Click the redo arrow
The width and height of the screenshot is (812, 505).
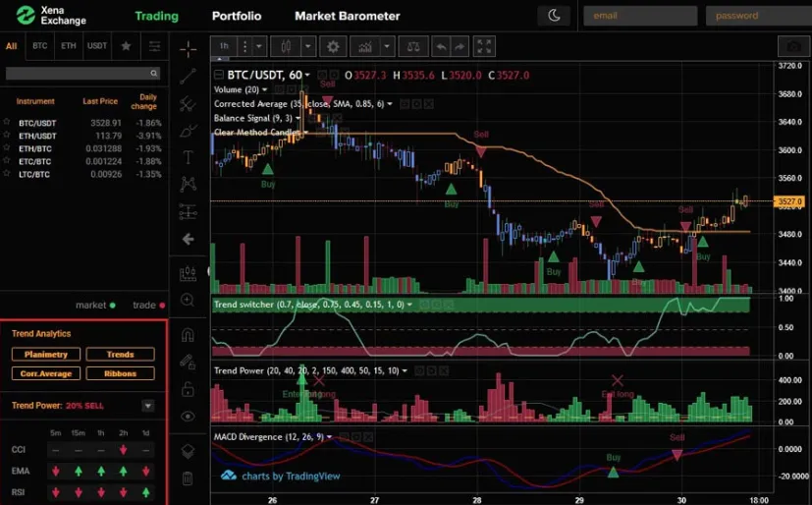460,46
